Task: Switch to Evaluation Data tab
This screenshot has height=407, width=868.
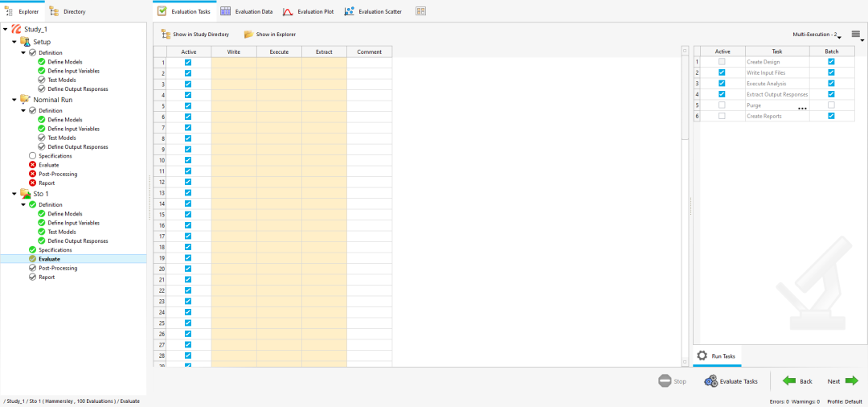Action: pos(247,11)
